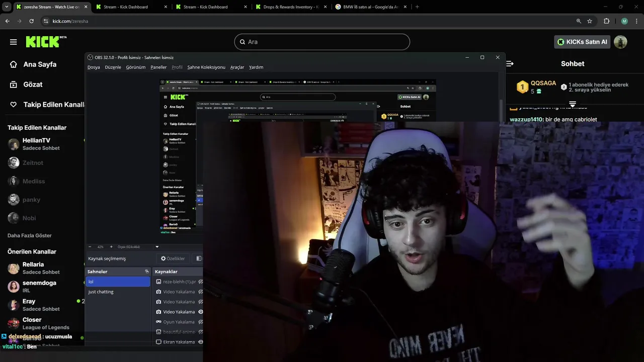Focus the Kick Ara search field
This screenshot has width=644, height=362.
click(322, 42)
